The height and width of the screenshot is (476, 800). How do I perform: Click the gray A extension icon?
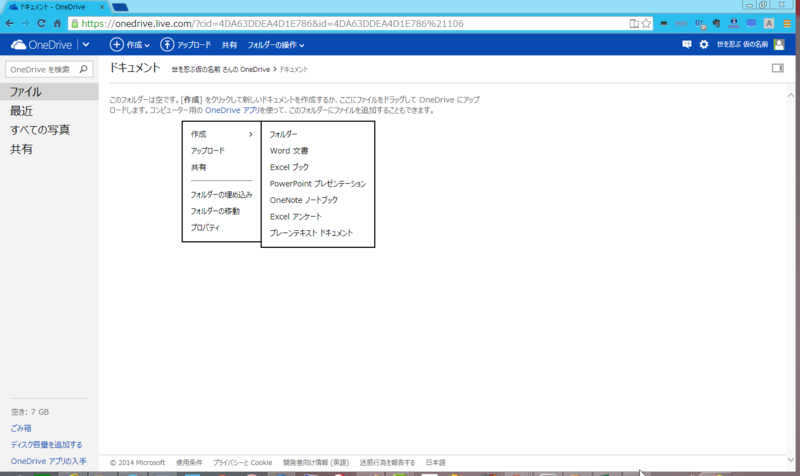(x=769, y=23)
